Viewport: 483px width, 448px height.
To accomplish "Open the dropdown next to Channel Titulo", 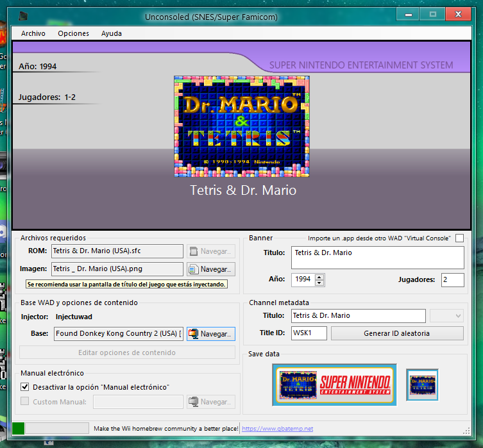I will tap(446, 316).
